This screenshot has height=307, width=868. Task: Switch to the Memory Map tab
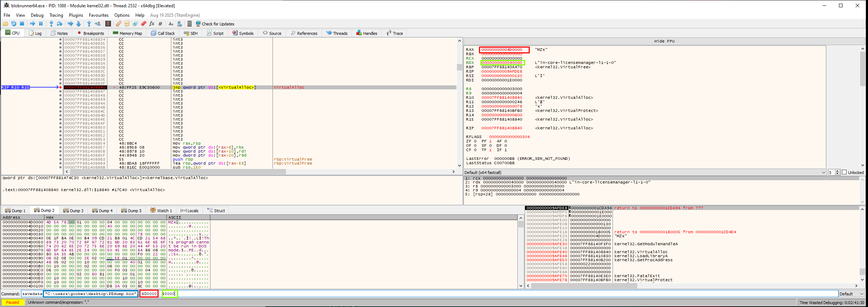click(x=127, y=33)
